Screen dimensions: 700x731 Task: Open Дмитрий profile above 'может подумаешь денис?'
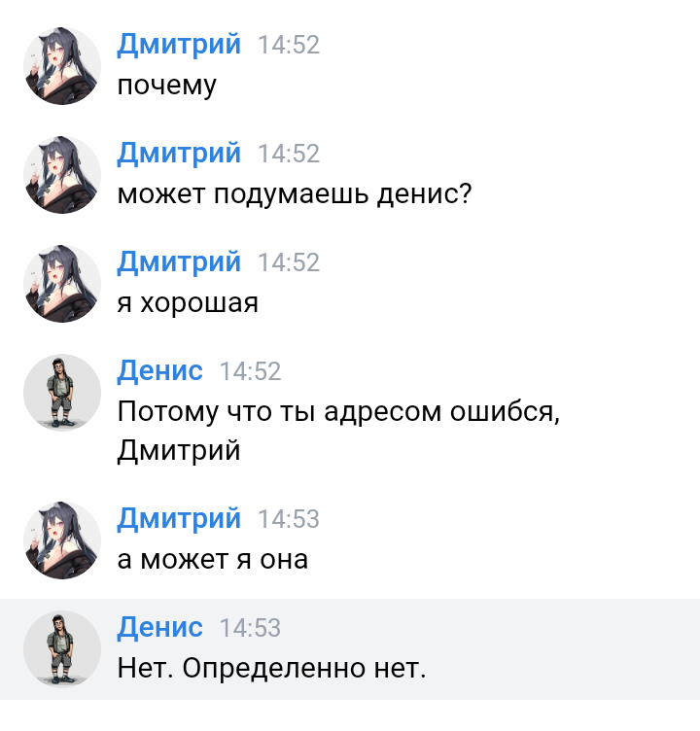179,154
